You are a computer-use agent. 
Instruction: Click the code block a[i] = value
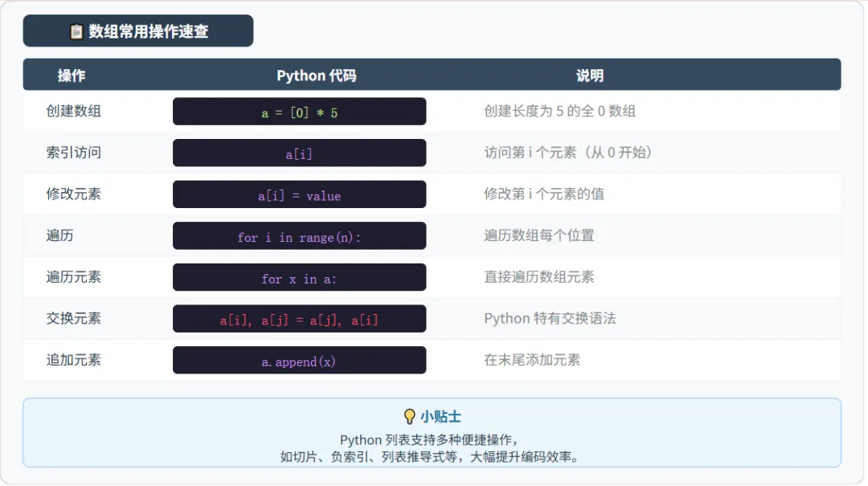(x=300, y=194)
